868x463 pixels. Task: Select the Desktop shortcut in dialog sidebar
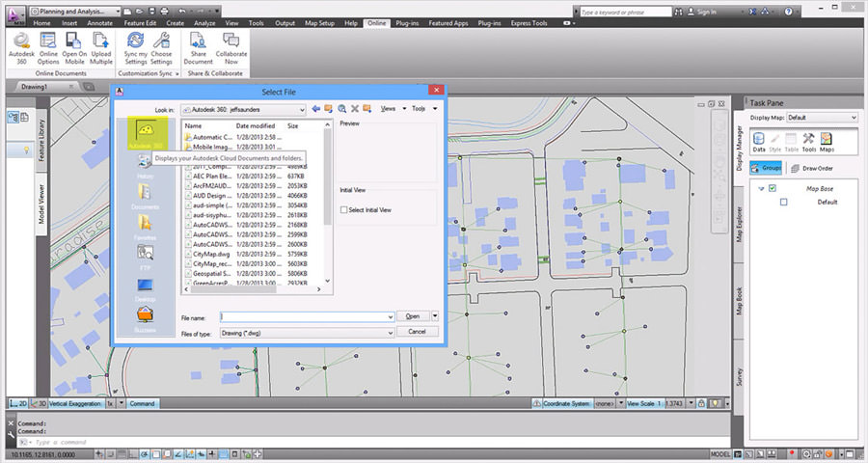pyautogui.click(x=145, y=289)
